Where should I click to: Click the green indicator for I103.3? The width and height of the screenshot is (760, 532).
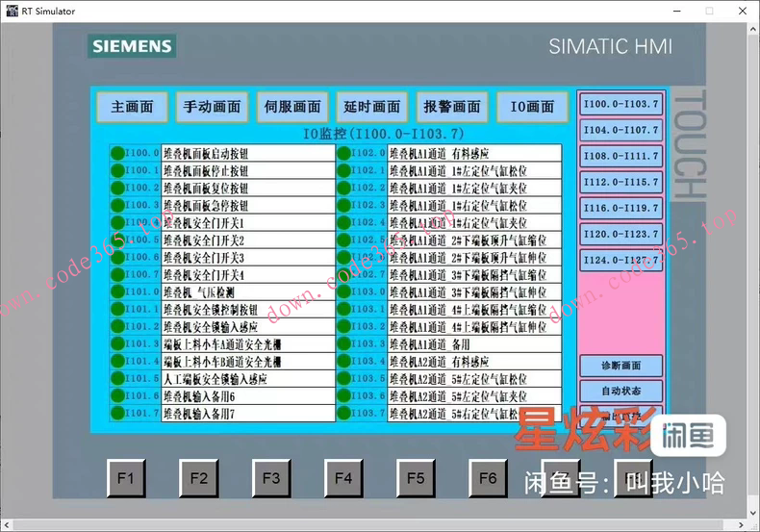pos(344,344)
